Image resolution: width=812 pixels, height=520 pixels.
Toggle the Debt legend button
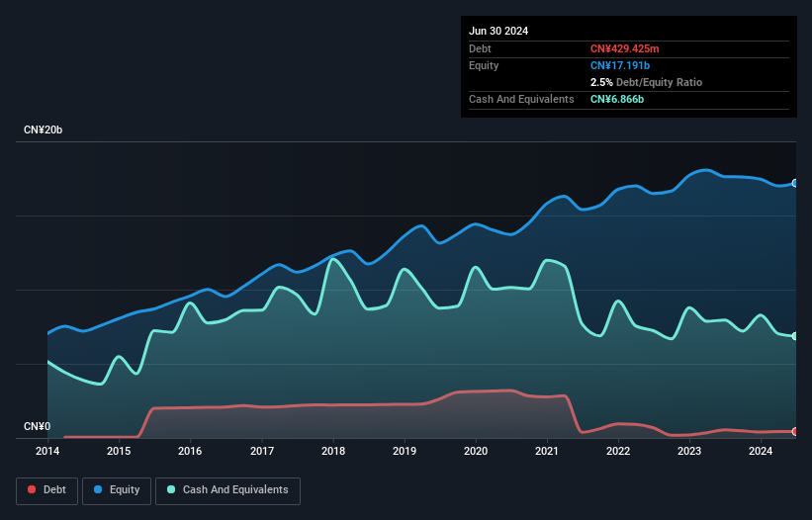pos(47,490)
